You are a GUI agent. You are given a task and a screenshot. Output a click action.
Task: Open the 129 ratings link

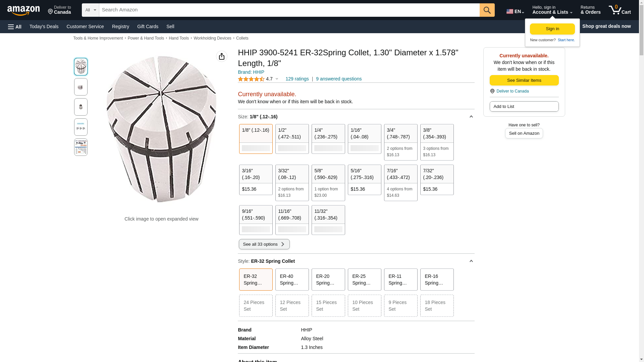(x=297, y=79)
